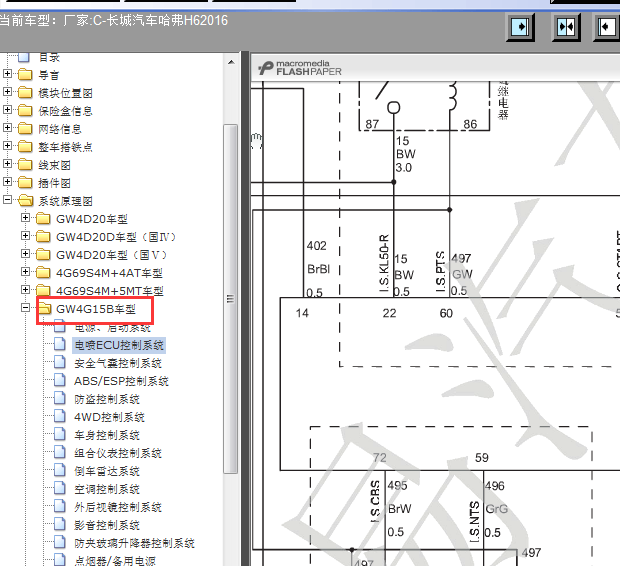Open 影音控制系统 diagram
The height and width of the screenshot is (566, 620).
coord(107,525)
